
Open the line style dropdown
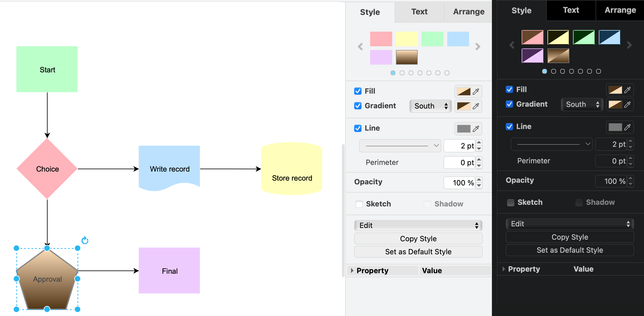click(400, 145)
